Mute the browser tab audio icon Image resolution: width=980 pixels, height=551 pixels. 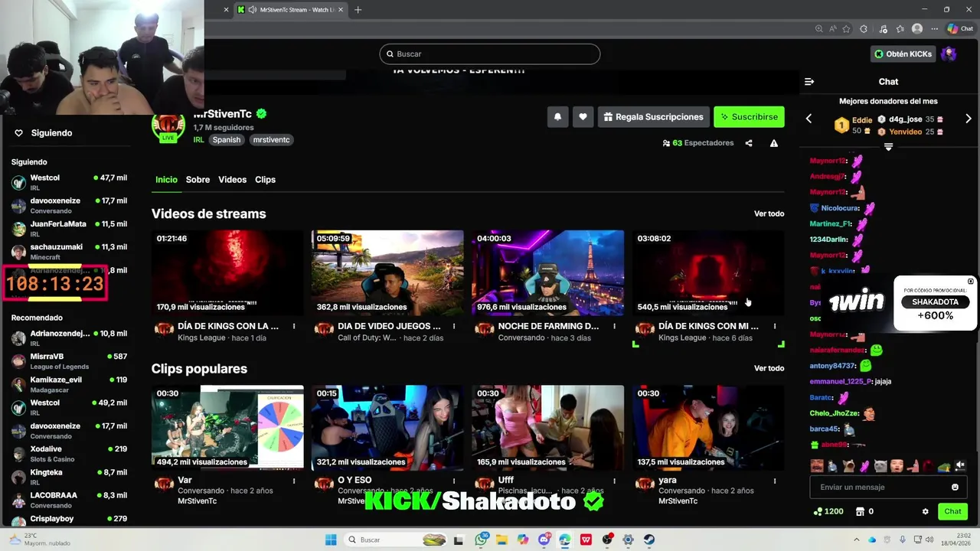tap(253, 10)
